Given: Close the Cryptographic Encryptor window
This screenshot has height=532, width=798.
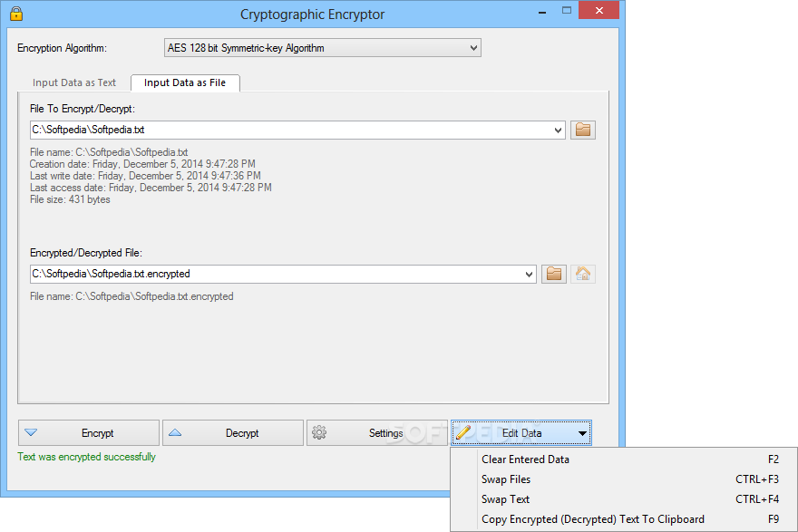Looking at the screenshot, I should pyautogui.click(x=599, y=11).
